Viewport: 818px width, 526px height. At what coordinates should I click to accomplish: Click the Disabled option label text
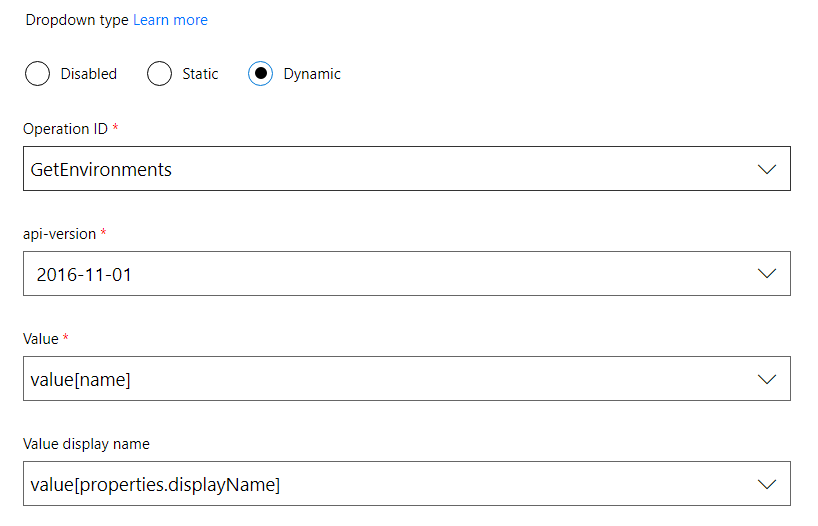(x=88, y=74)
